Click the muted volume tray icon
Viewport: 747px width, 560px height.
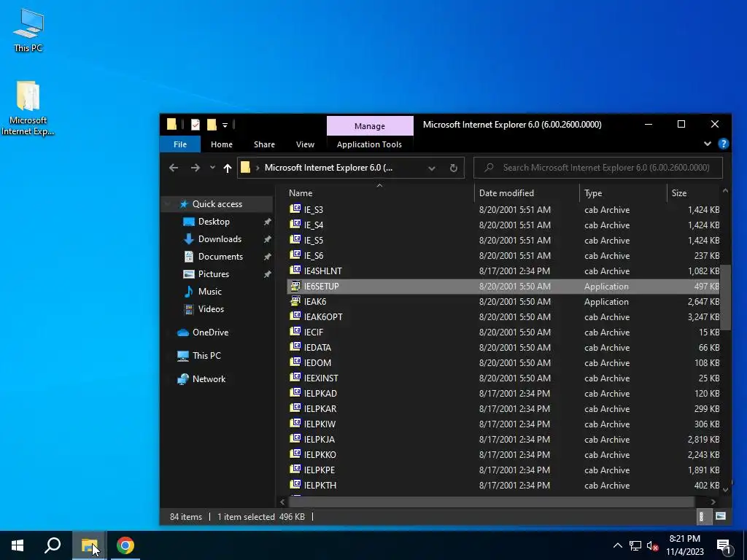[652, 545]
